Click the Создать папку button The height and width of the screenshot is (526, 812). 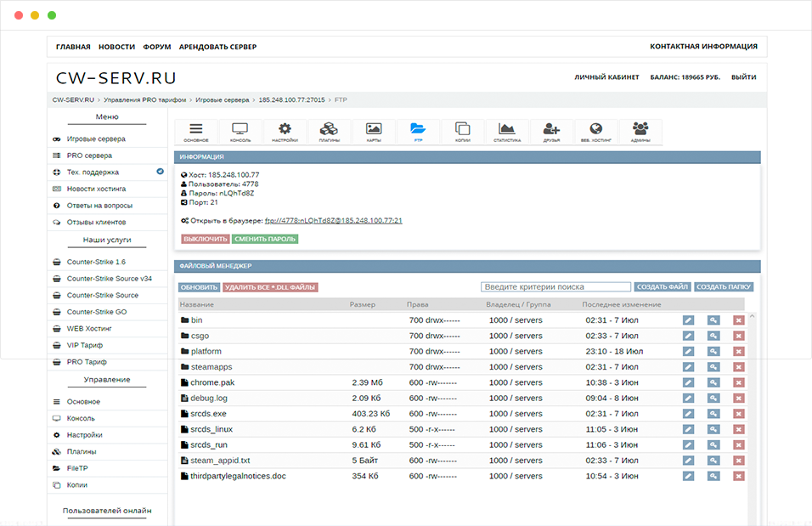[724, 287]
